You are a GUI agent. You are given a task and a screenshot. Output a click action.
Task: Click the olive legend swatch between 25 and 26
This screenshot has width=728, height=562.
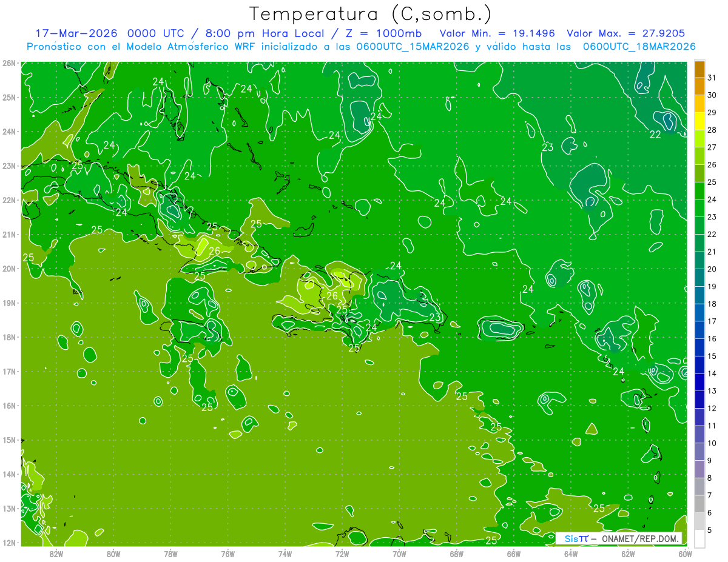point(699,173)
